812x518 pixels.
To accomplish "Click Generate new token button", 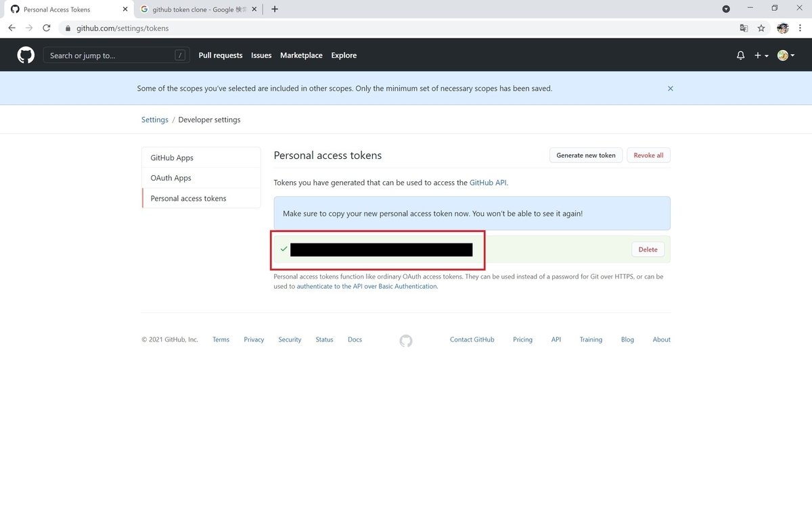I will 586,156.
